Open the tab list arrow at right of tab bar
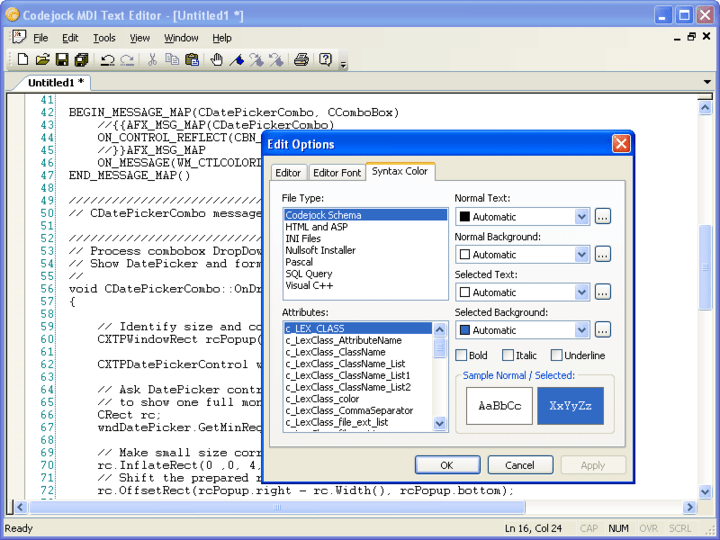This screenshot has height=540, width=720. 708,82
